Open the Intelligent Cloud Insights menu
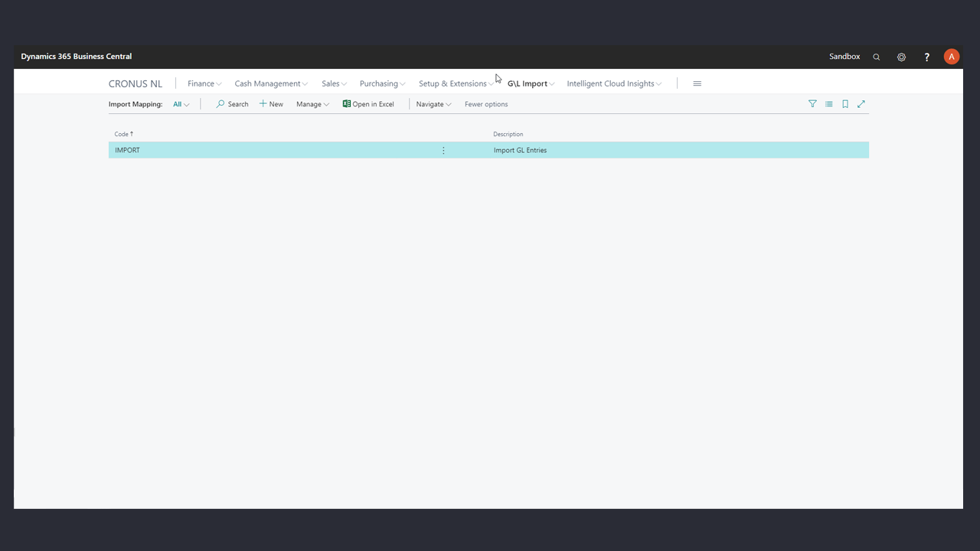 tap(614, 83)
